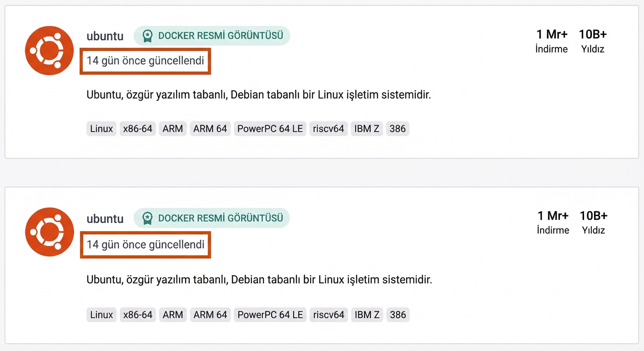Click the highlighted update date in first card
The height and width of the screenshot is (351, 644).
tap(145, 61)
